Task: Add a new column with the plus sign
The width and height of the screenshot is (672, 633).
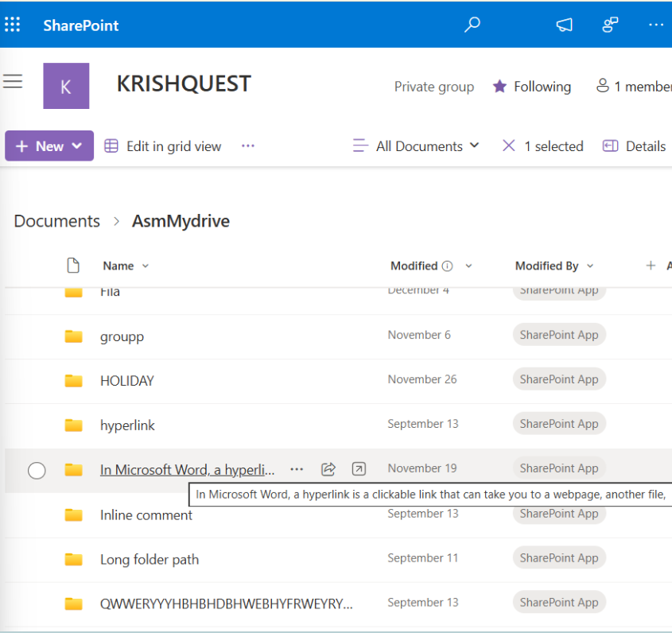Action: 651,265
